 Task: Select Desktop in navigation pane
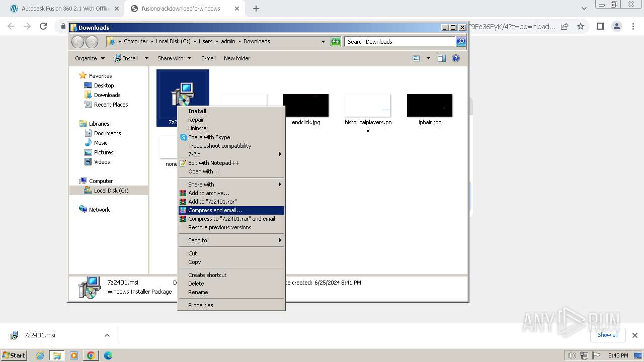click(x=104, y=85)
